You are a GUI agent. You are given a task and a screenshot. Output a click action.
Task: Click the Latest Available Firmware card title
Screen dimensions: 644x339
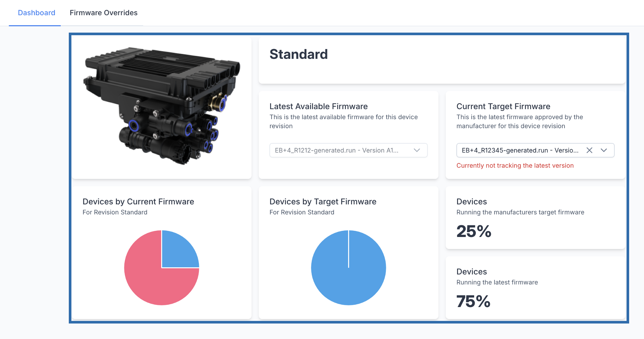pos(318,107)
